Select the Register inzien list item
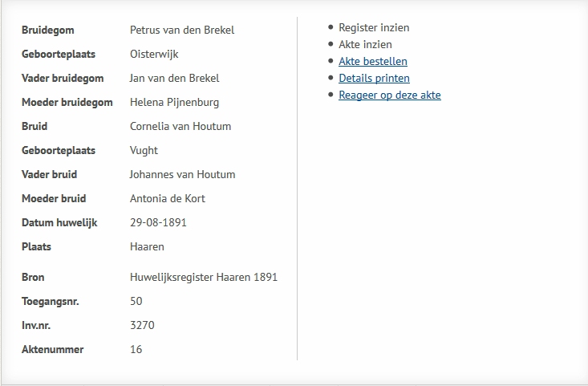The height and width of the screenshot is (386, 588). coord(374,27)
